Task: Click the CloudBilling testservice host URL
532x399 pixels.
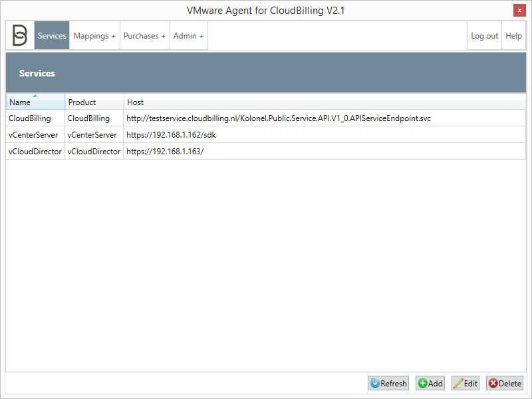Action: (x=279, y=118)
